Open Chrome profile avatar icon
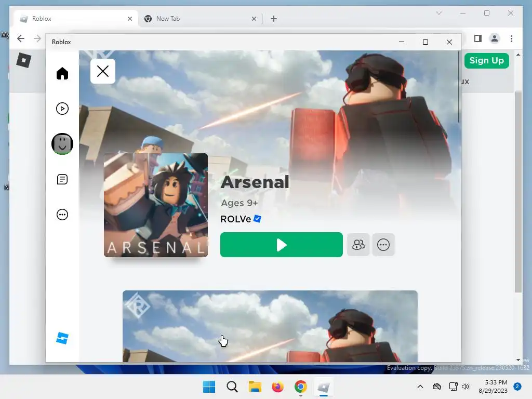This screenshot has height=399, width=532. (495, 38)
